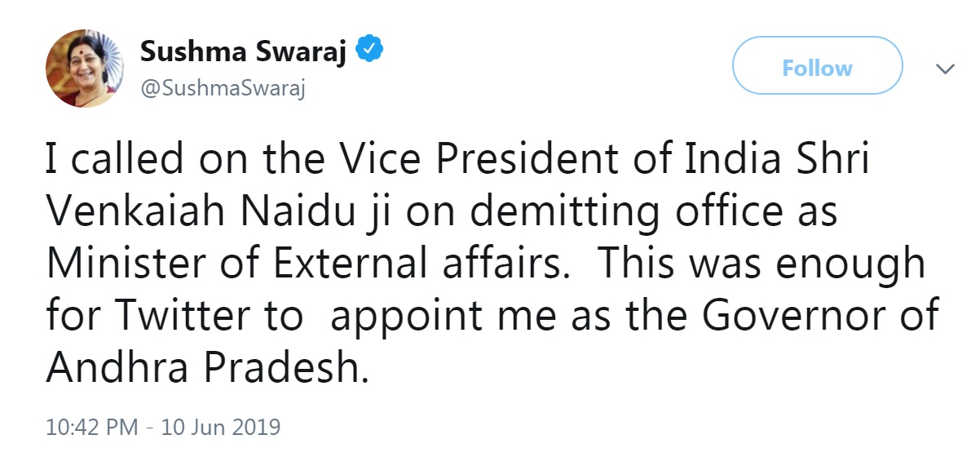
Task: Click the word "appoint" in the tweet
Action: click(x=404, y=316)
